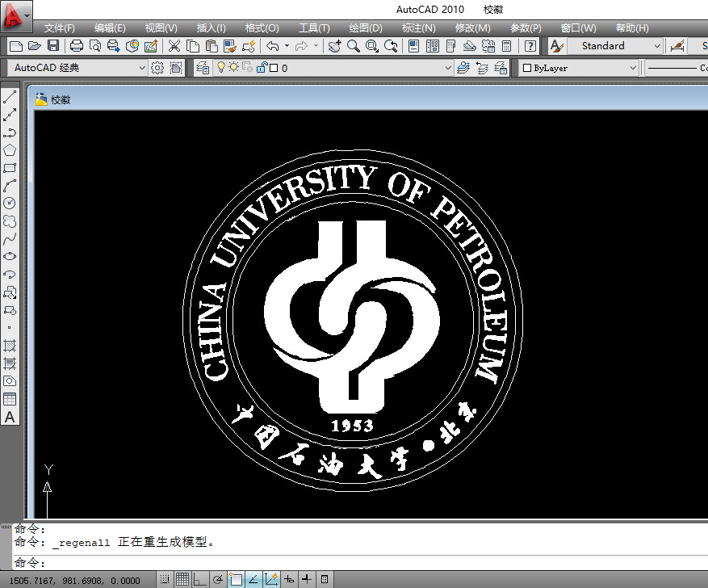The height and width of the screenshot is (588, 708).
Task: Select the Hatch tool
Action: [10, 346]
